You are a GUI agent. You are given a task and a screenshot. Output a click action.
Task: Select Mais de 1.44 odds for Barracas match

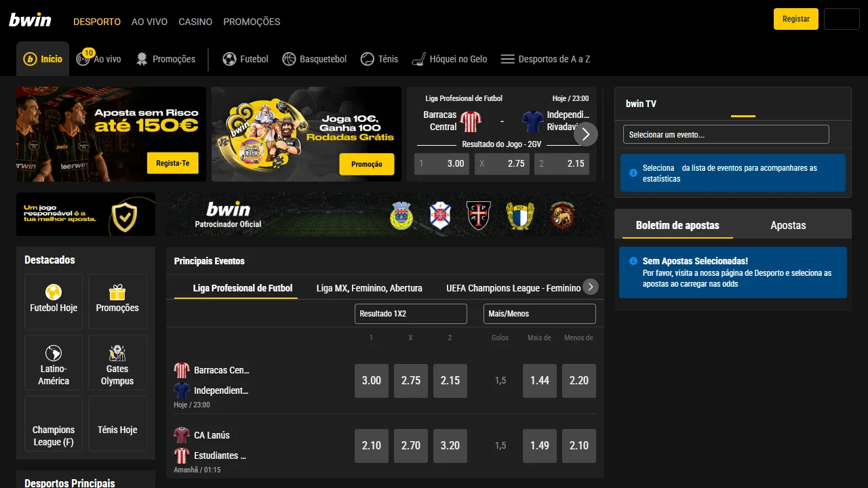click(540, 381)
